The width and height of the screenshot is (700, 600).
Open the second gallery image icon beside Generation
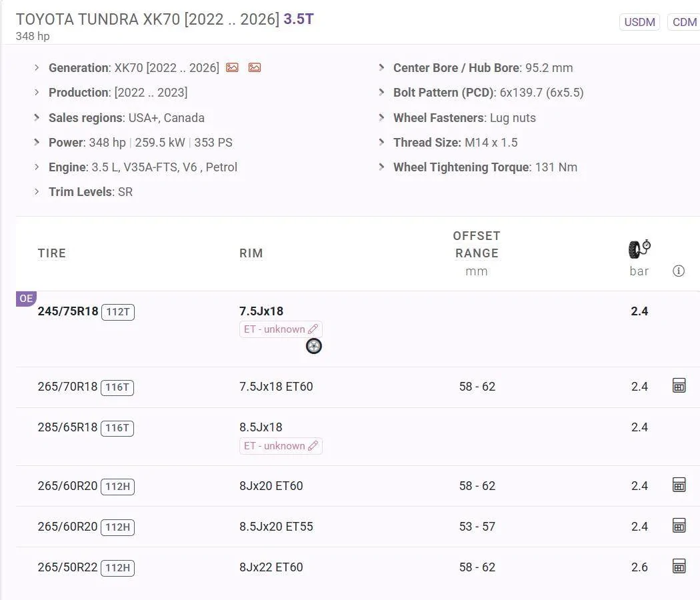(x=254, y=67)
